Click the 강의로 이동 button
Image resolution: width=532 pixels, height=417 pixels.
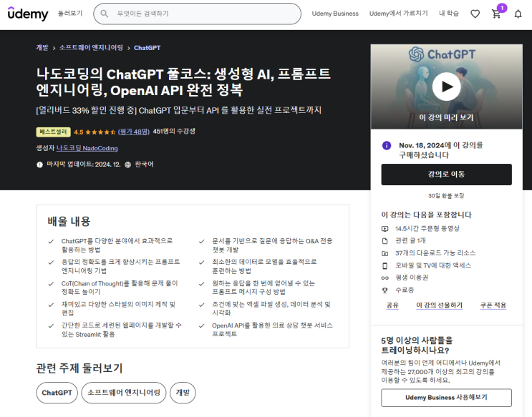tap(446, 175)
